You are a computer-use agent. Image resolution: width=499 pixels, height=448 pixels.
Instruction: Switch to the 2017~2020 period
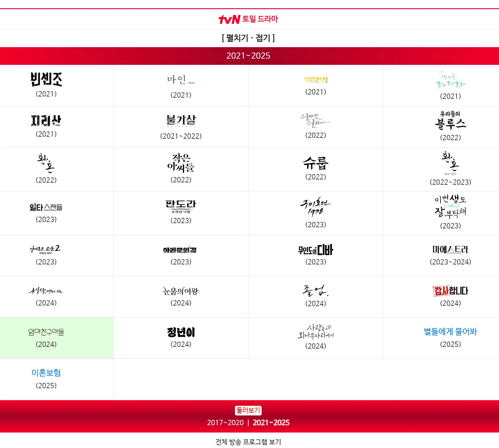225,422
